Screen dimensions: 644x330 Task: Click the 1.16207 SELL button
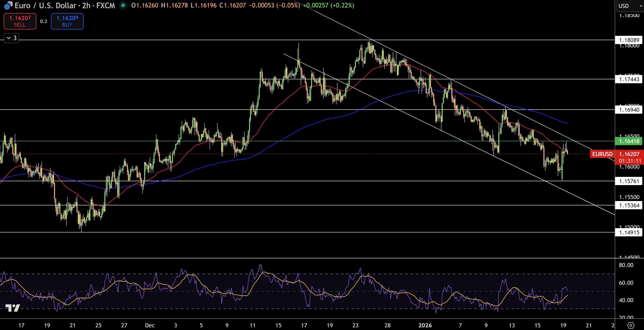coord(20,21)
